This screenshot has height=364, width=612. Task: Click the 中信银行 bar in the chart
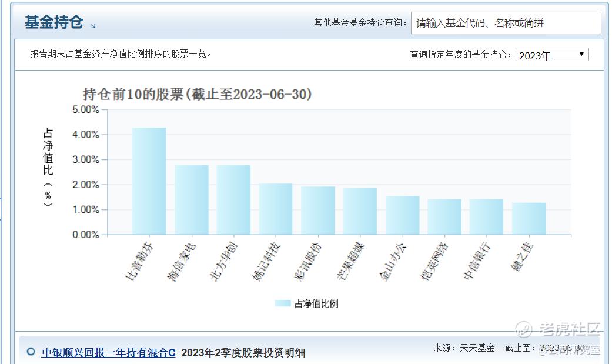(x=486, y=217)
